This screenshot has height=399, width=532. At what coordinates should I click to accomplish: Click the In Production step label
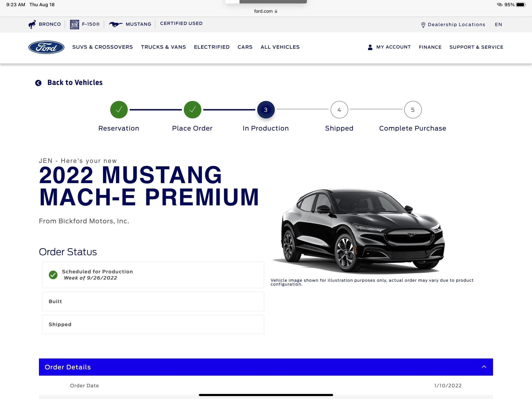point(266,128)
